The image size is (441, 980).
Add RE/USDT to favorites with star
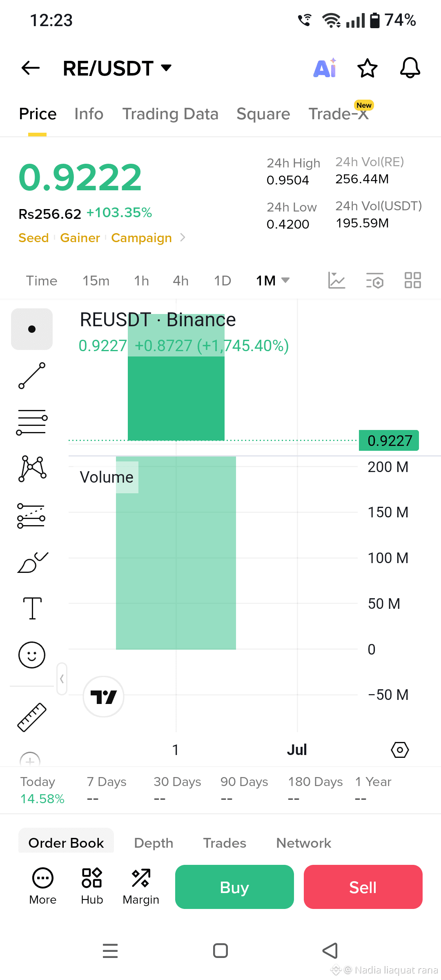pos(367,68)
